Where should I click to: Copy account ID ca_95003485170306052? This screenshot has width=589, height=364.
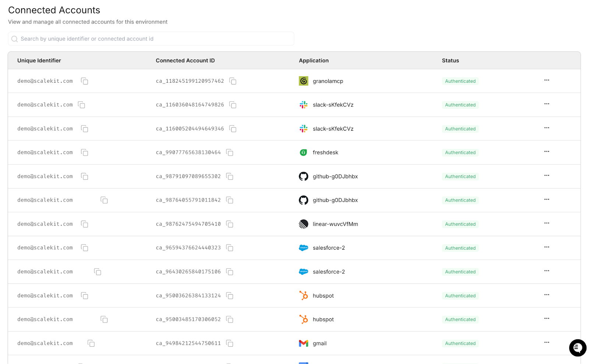point(230,320)
